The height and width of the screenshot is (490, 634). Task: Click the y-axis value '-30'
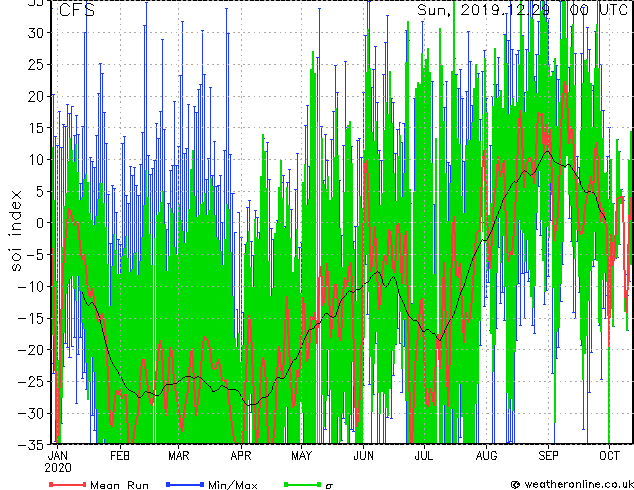click(31, 413)
